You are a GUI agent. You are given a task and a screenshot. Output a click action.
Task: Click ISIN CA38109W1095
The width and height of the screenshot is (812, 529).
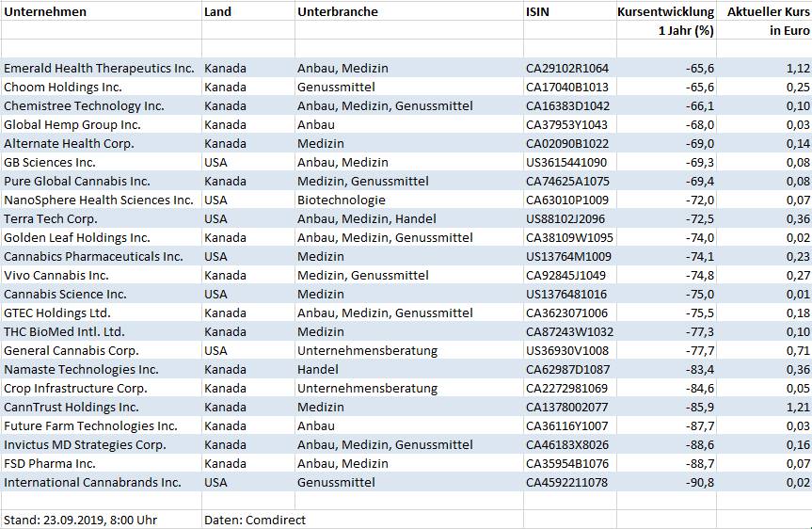click(x=569, y=238)
